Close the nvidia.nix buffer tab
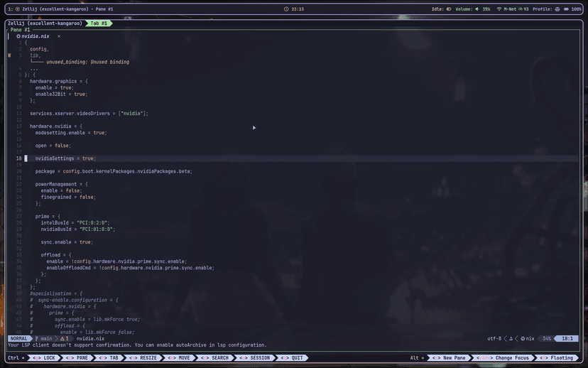 click(59, 36)
